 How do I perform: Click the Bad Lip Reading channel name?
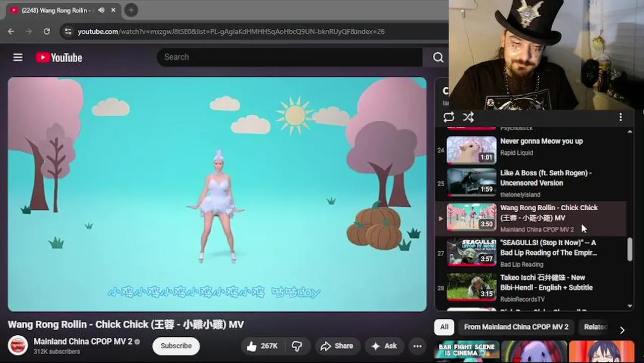522,264
